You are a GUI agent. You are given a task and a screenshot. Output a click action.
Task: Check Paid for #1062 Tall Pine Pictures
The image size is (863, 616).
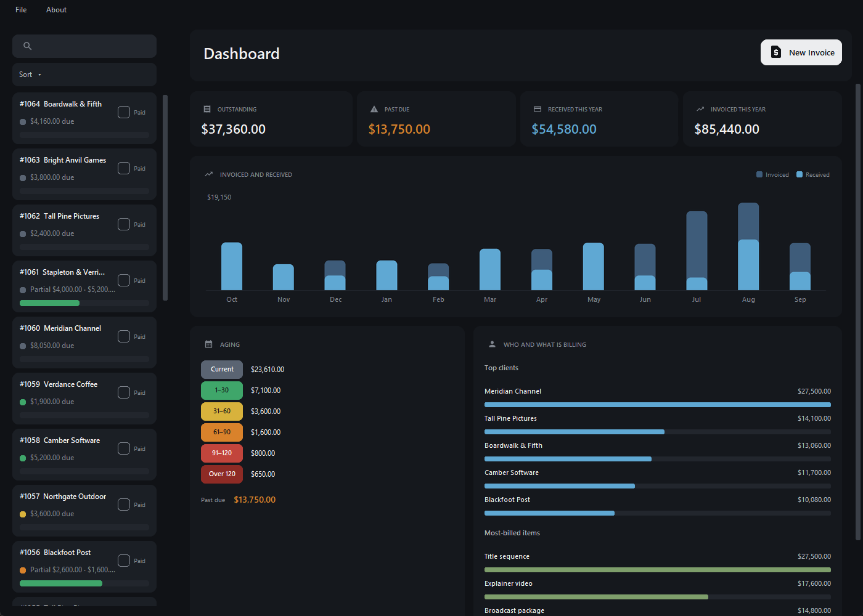(124, 224)
